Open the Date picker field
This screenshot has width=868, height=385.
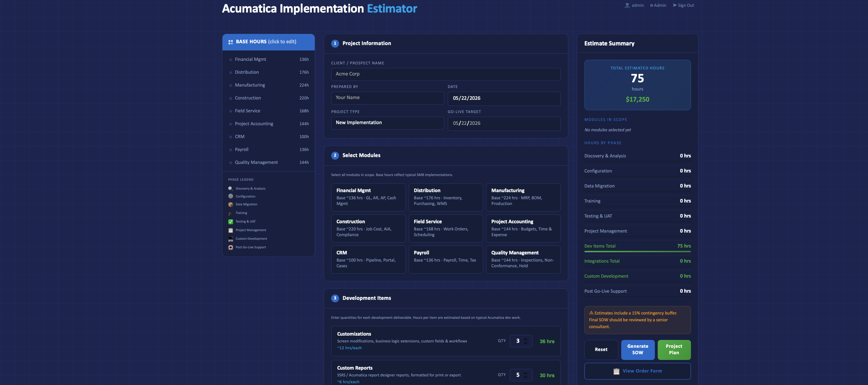(504, 98)
